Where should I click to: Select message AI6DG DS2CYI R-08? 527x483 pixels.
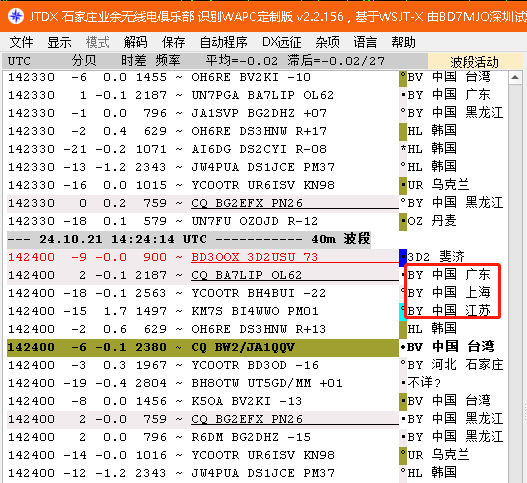[x=259, y=149]
